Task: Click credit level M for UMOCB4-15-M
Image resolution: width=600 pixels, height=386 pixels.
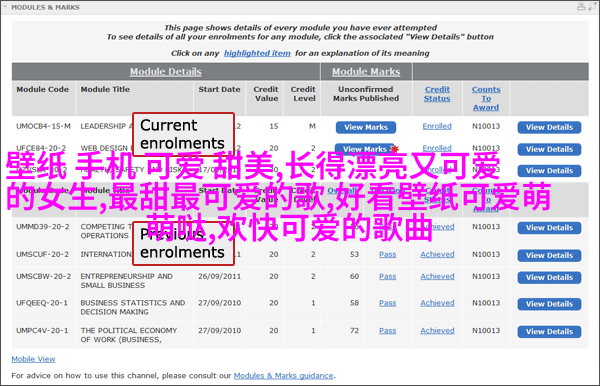Action: click(x=312, y=126)
